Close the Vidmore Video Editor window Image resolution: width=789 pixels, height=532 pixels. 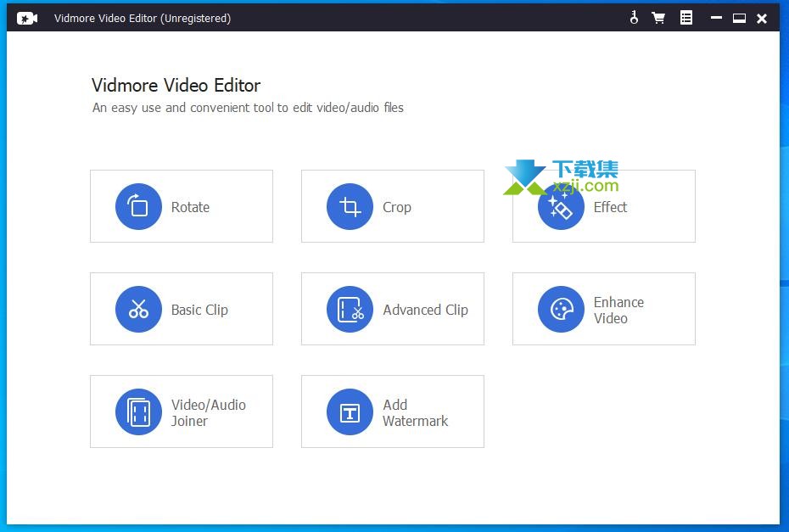coord(762,19)
